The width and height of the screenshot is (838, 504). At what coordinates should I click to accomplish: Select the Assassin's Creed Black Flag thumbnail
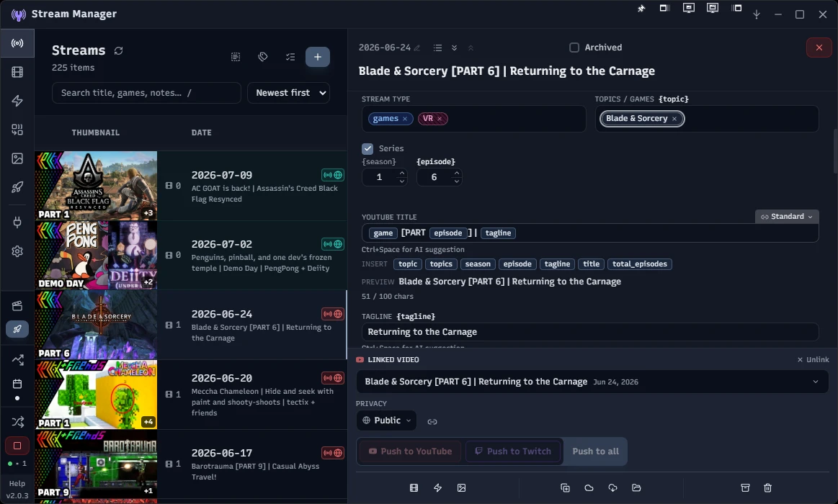[97, 186]
